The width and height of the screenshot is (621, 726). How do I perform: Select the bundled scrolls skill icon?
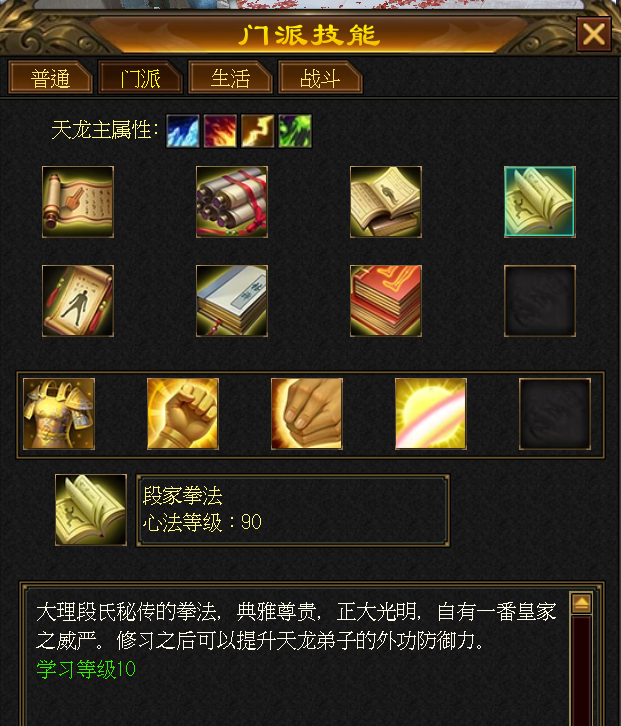click(232, 202)
